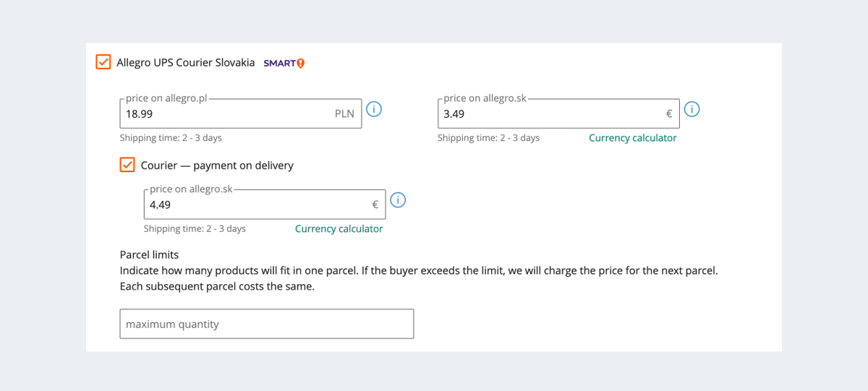Screen dimensions: 868x391
Task: Click the PLN currency suffix
Action: pos(344,114)
